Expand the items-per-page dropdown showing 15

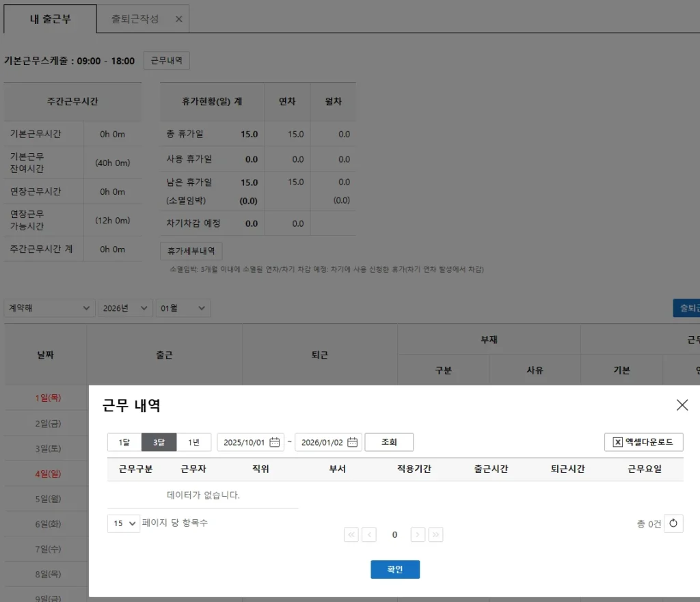pos(124,523)
